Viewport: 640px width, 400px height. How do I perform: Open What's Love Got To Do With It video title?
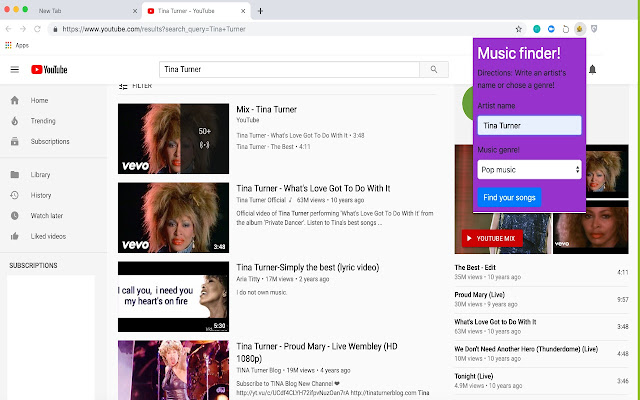(313, 189)
